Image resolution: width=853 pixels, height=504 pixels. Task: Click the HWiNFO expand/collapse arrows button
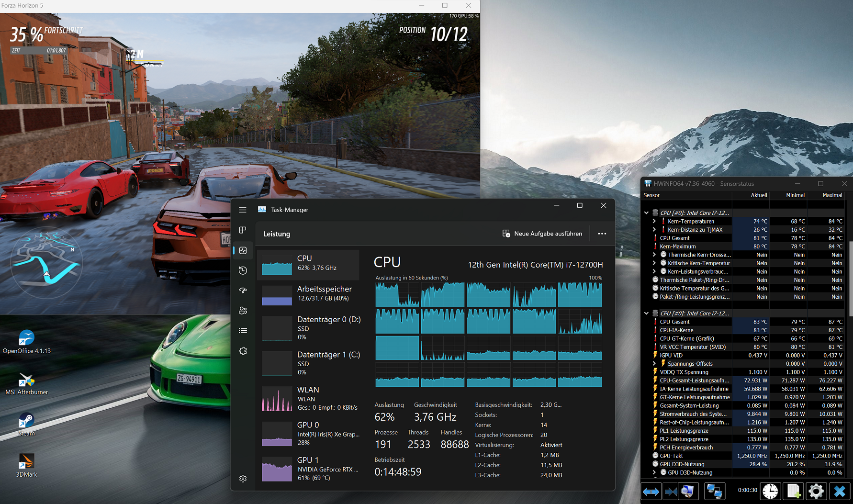click(x=651, y=492)
